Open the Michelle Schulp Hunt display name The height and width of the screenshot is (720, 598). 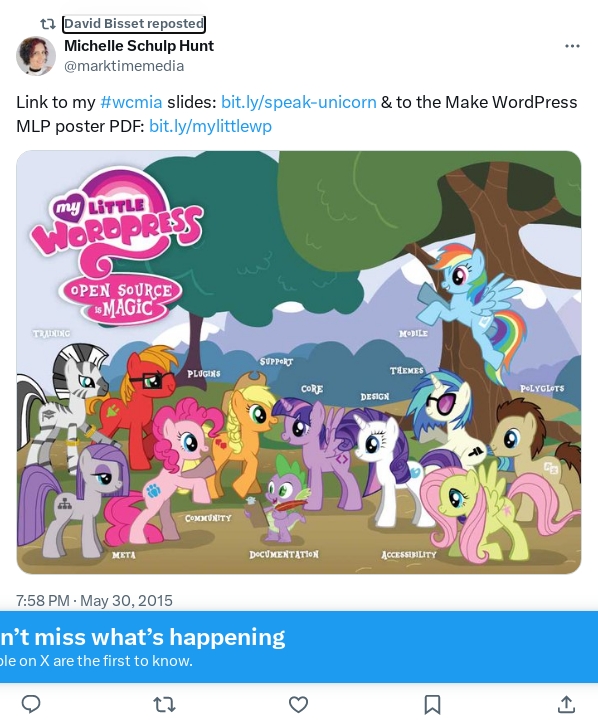pos(139,45)
